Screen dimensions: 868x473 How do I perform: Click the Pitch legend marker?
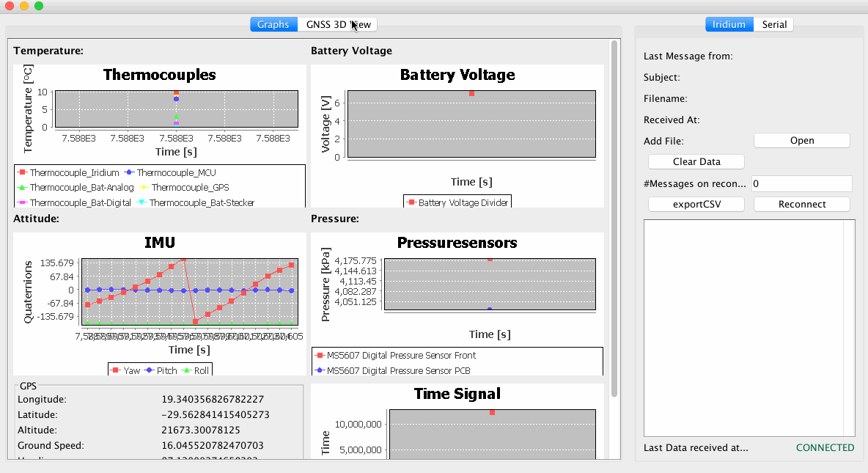click(149, 370)
